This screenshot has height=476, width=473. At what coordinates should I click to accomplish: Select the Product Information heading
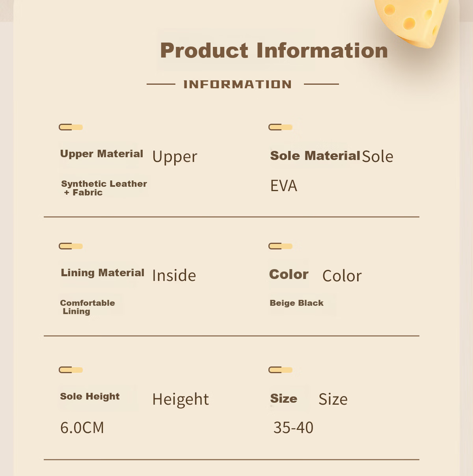(x=274, y=50)
